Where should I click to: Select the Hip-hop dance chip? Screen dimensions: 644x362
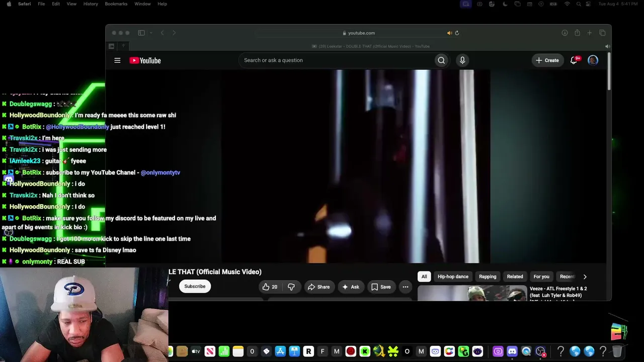pyautogui.click(x=453, y=277)
